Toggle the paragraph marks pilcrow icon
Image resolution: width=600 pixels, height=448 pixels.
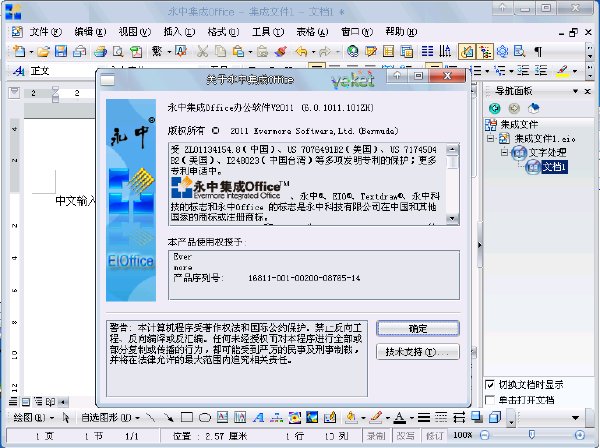pyautogui.click(x=538, y=51)
